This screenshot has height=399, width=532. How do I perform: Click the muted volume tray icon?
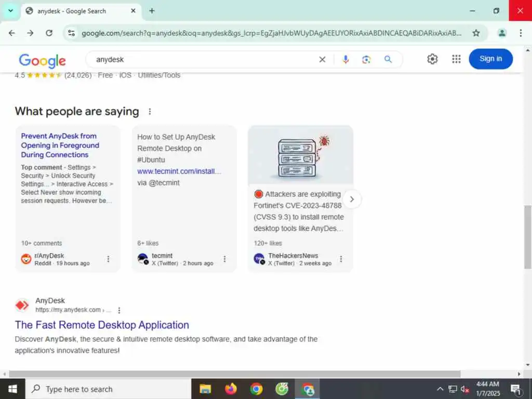click(465, 389)
